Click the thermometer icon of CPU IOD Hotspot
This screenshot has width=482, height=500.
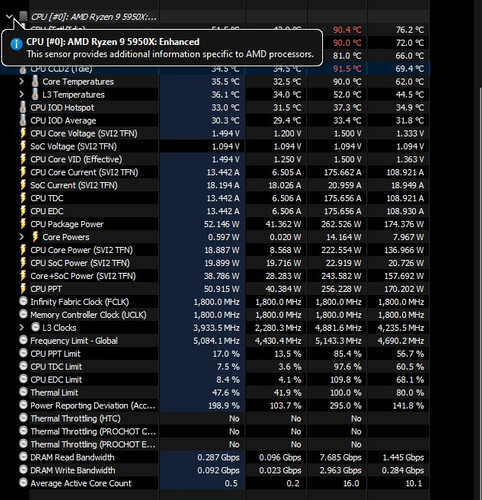(x=23, y=107)
